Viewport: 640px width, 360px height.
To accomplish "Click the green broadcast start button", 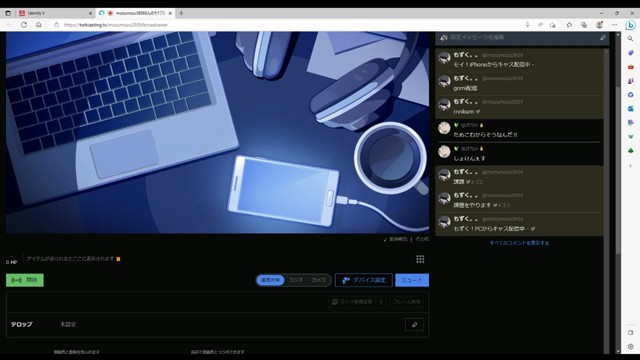I will click(x=24, y=280).
